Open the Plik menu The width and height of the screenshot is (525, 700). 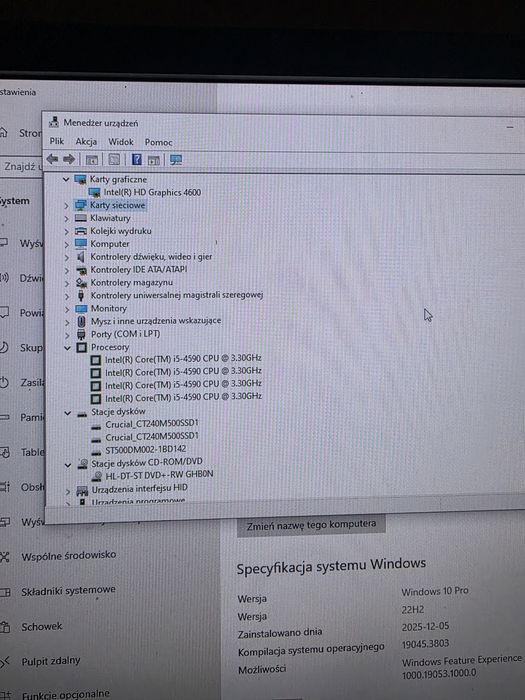click(x=57, y=141)
